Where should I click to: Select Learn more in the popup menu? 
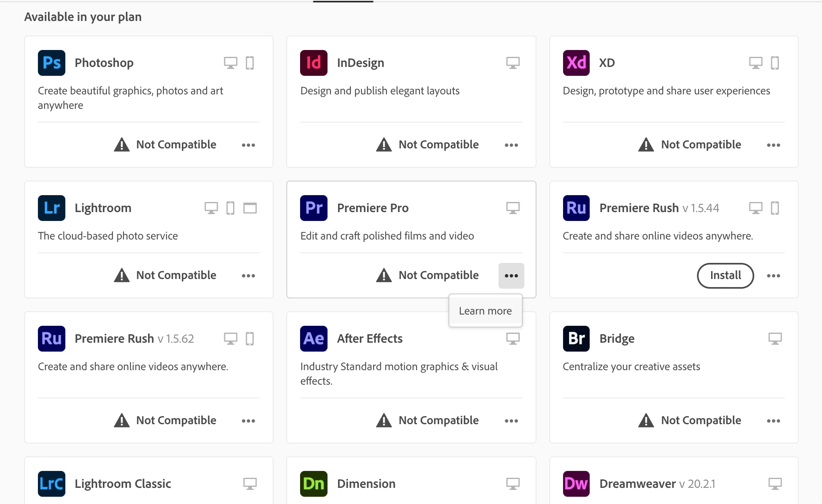tap(485, 311)
